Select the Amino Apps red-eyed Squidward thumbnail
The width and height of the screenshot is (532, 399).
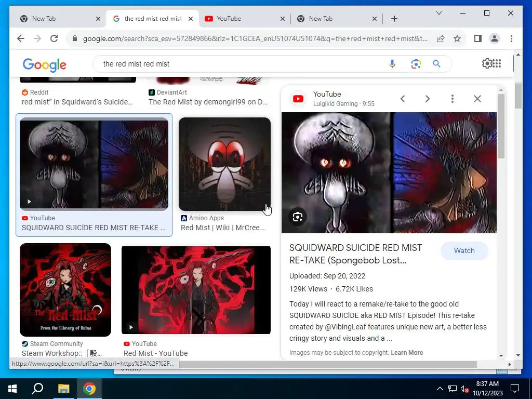pyautogui.click(x=224, y=164)
